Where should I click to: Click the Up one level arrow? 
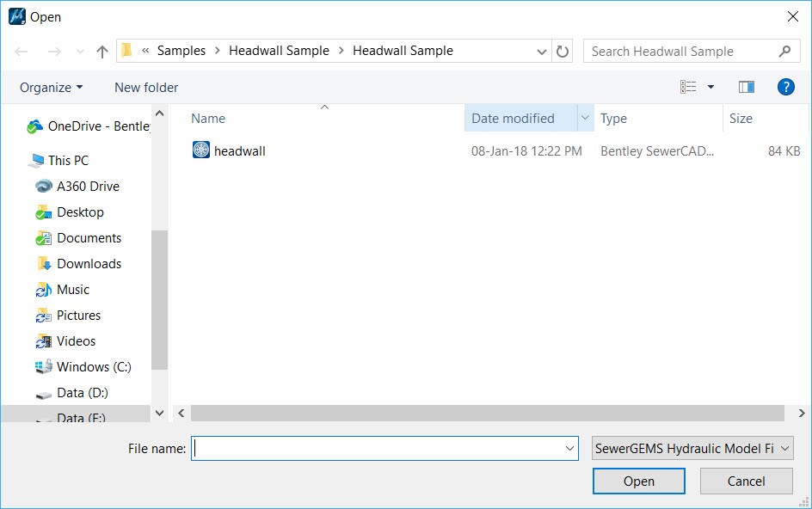tap(102, 52)
